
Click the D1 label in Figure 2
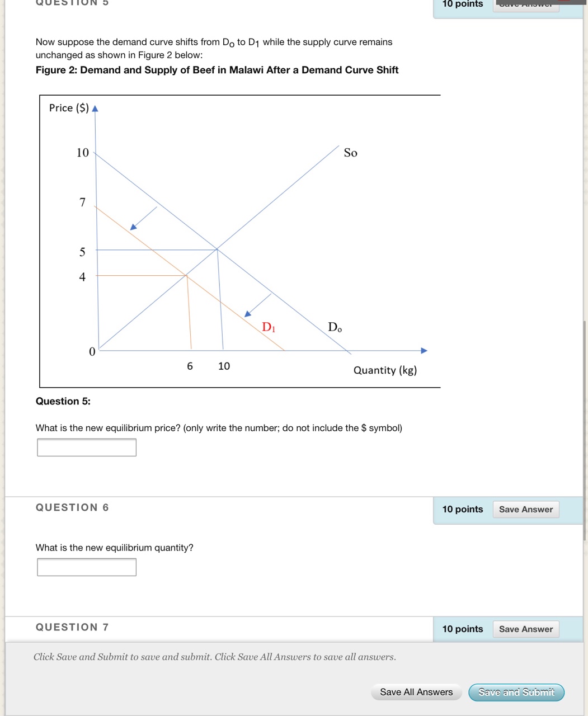click(268, 327)
